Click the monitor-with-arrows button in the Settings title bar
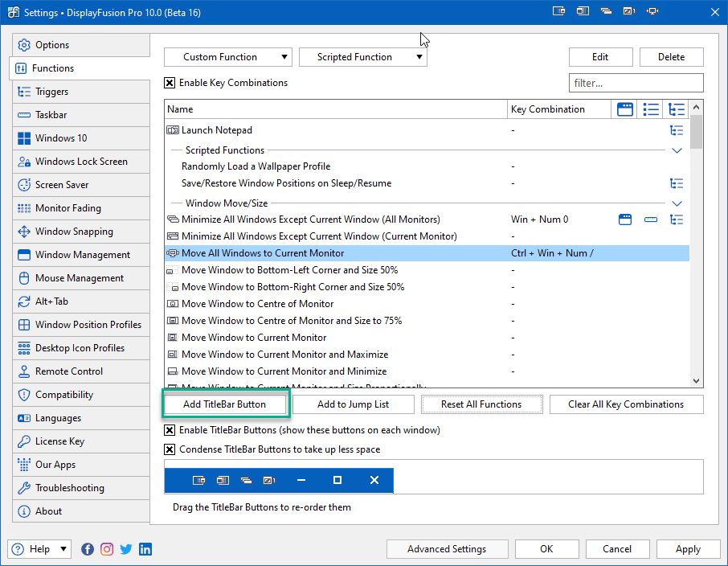The height and width of the screenshot is (566, 728). point(652,11)
